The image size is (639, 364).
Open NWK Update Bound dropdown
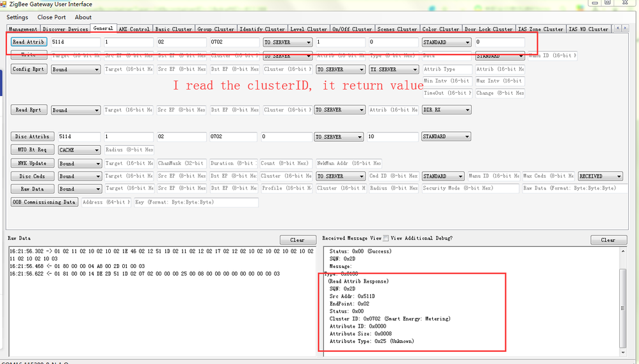(79, 164)
